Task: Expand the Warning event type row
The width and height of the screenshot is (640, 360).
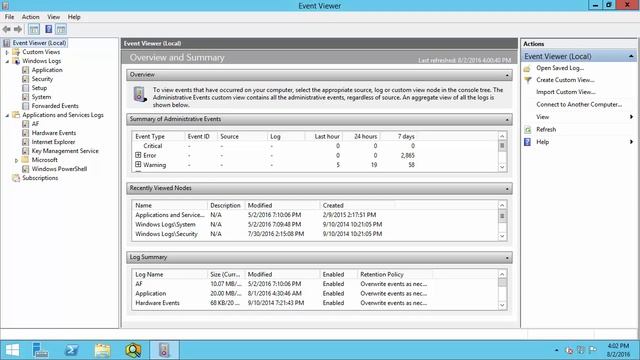Action: pyautogui.click(x=138, y=164)
